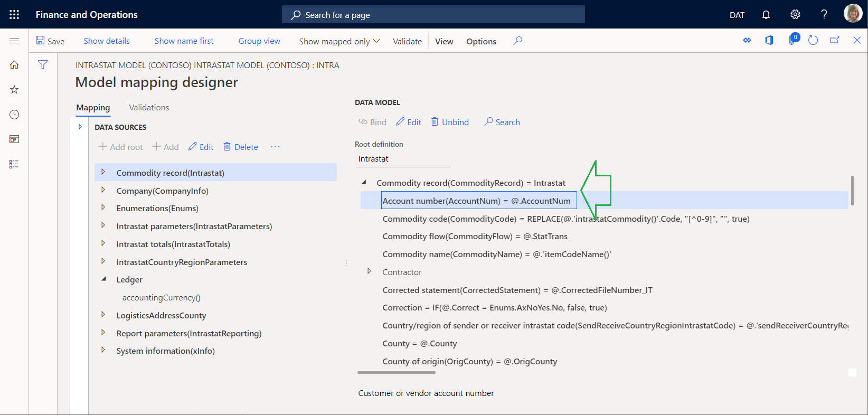Delete the selected data source

click(241, 147)
